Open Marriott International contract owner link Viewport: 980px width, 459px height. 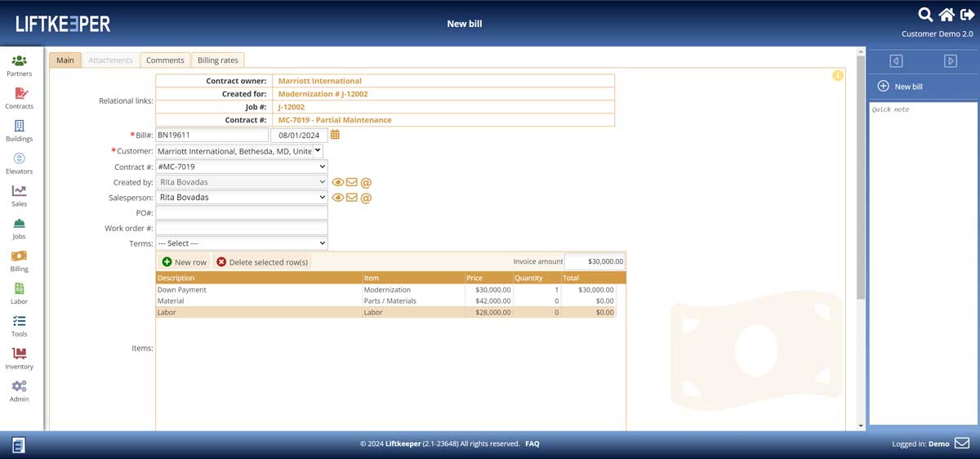[x=319, y=81]
